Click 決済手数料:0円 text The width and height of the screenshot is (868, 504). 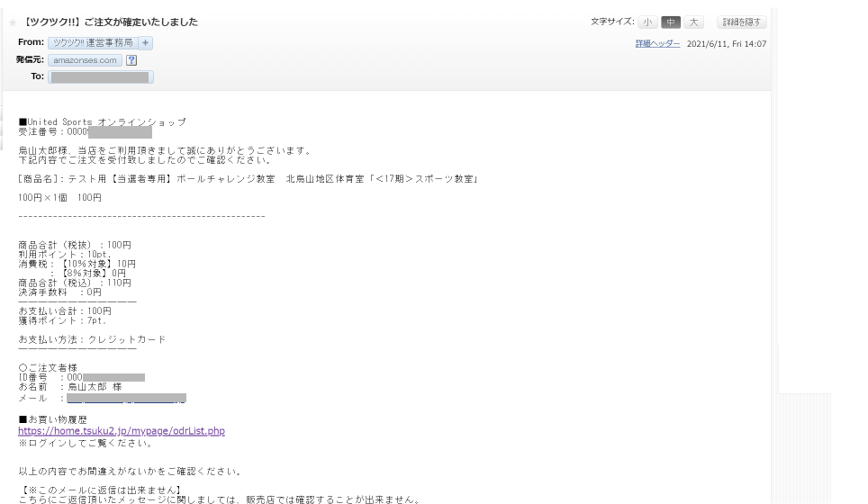[59, 292]
